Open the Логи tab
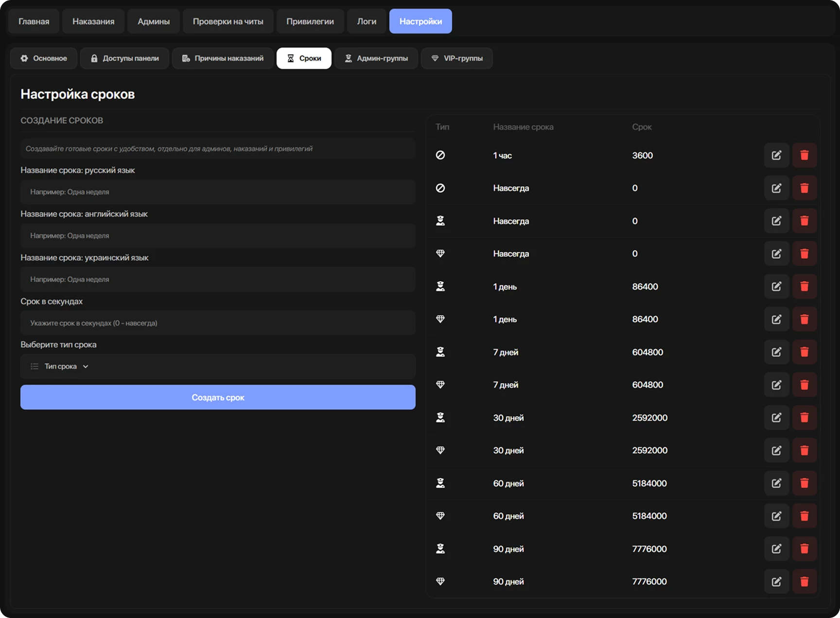The height and width of the screenshot is (618, 840). [x=367, y=21]
